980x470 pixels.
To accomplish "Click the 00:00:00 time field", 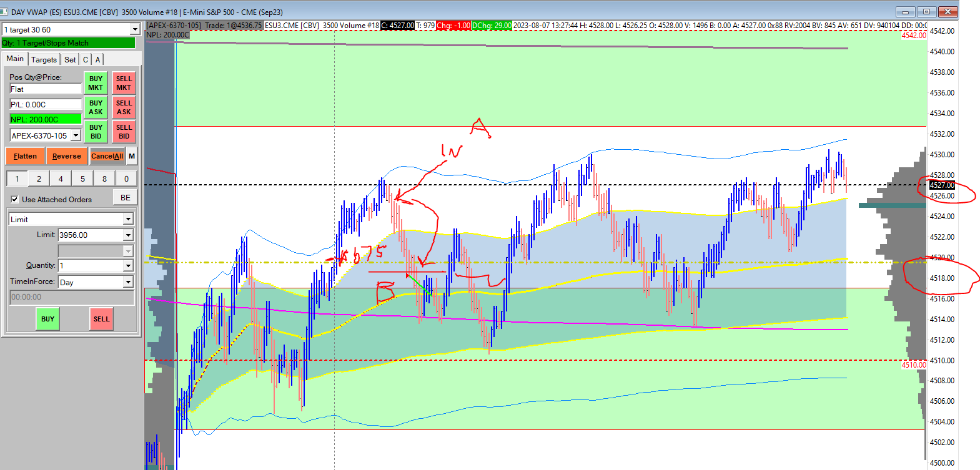I will click(x=72, y=297).
